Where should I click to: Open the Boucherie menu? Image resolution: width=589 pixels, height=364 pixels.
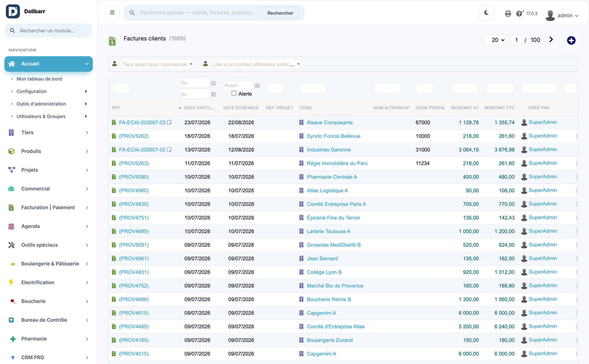tap(48, 301)
